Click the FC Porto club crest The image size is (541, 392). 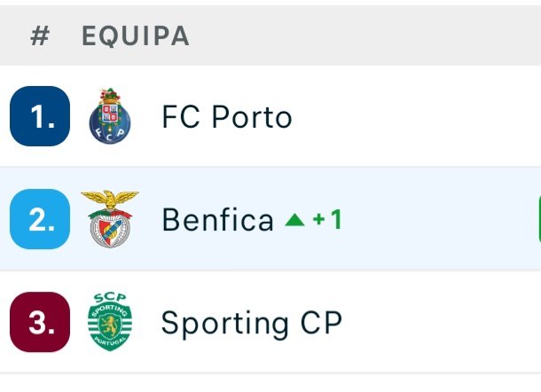pos(110,116)
